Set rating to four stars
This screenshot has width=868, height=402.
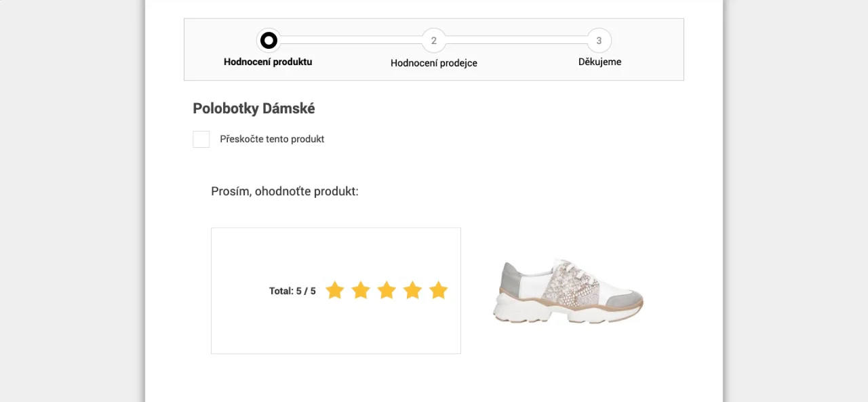point(412,291)
